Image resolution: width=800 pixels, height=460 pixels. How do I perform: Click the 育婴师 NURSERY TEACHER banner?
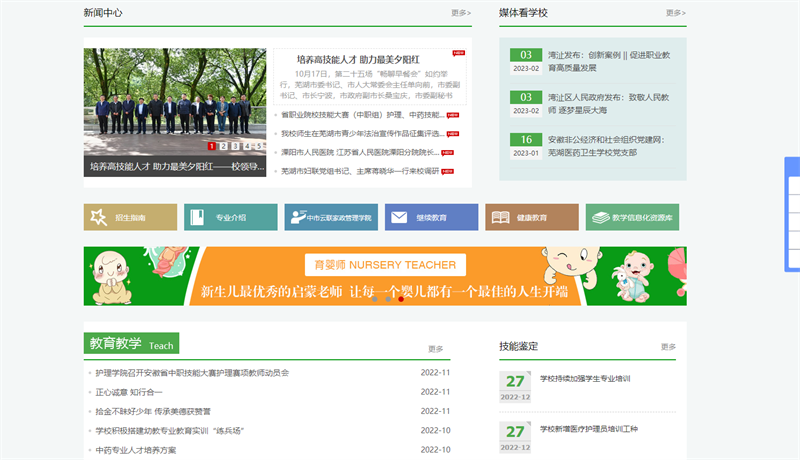tap(385, 276)
